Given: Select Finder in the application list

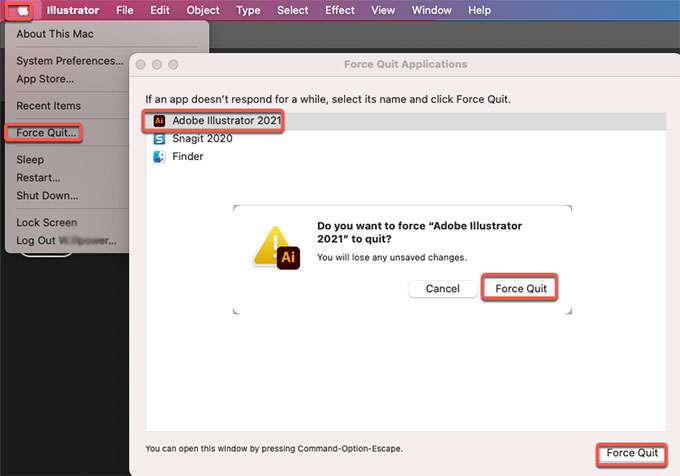Looking at the screenshot, I should 405,156.
